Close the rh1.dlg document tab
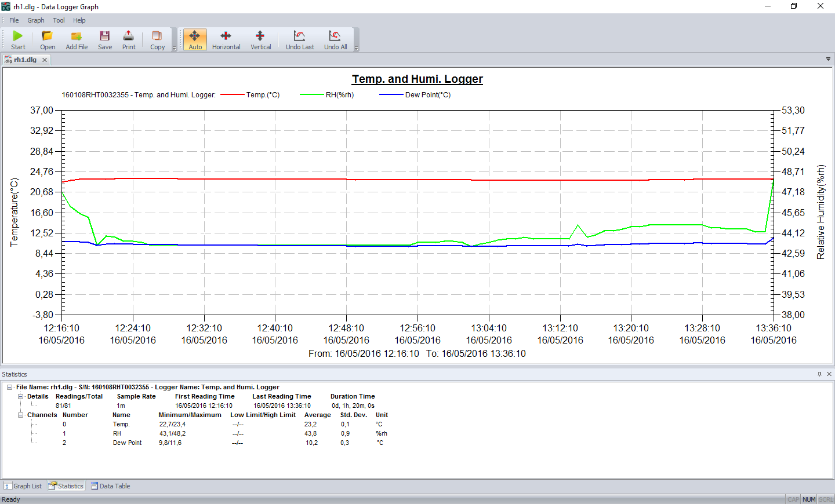The width and height of the screenshot is (835, 504). pos(45,60)
